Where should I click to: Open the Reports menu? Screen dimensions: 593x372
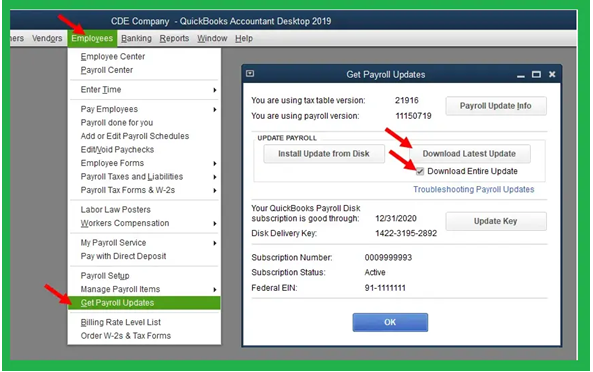pyautogui.click(x=174, y=39)
